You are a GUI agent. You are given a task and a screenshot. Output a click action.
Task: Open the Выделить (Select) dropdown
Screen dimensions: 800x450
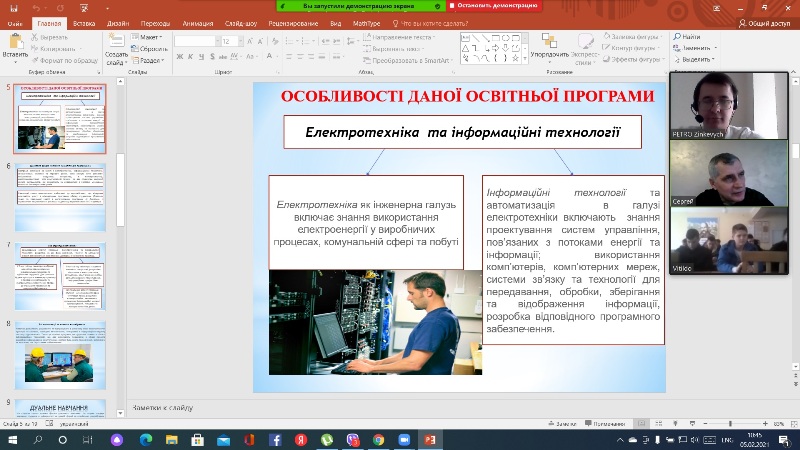coord(698,59)
